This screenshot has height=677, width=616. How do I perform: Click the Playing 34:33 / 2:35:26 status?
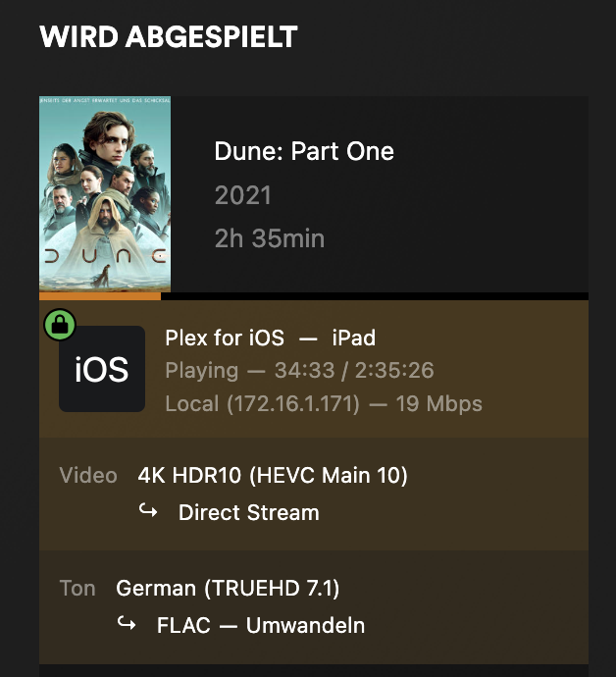(299, 371)
